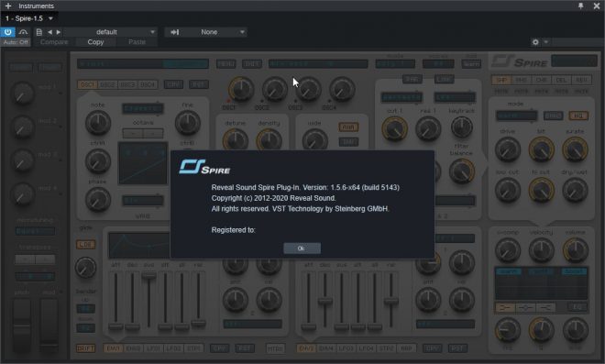Select the OSC4 tab
Viewport: 605px width, 364px height.
(148, 84)
